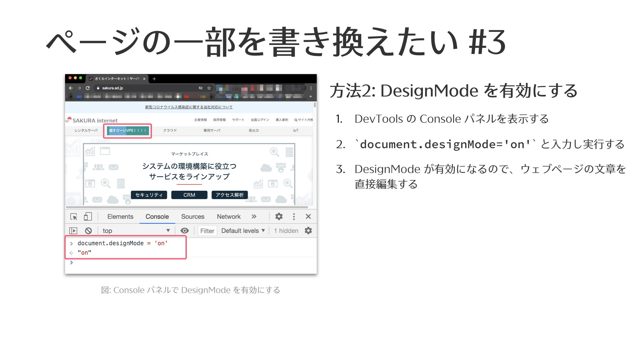Click the console Filter input field
This screenshot has height=362, width=644.
coord(207,231)
